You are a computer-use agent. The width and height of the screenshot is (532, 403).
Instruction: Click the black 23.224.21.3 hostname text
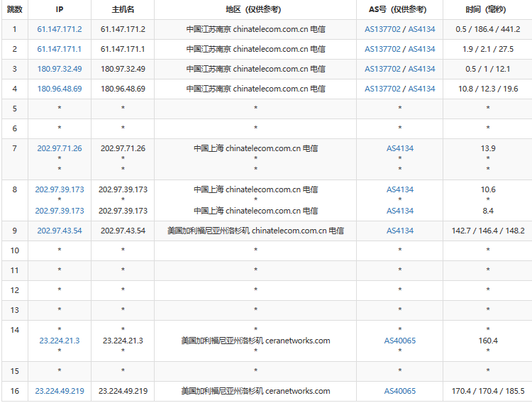click(x=123, y=341)
